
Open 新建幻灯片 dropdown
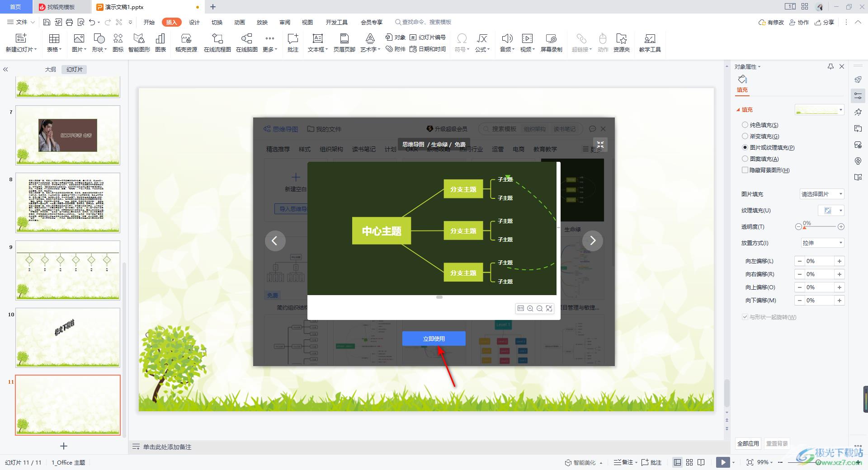[21, 49]
